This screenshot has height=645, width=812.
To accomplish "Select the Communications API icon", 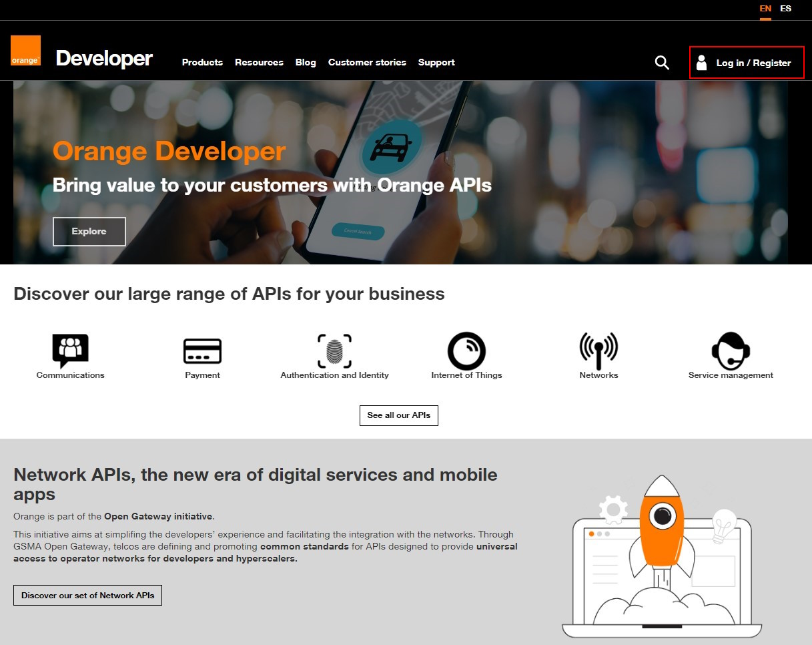I will [70, 351].
